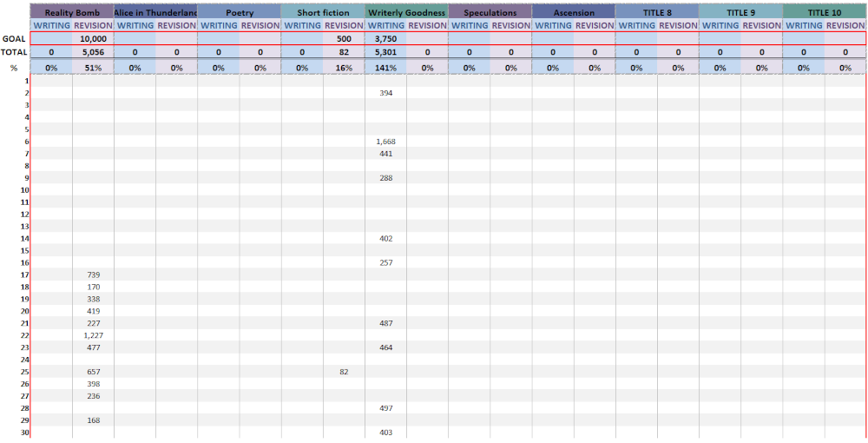Select the 51% percentage cell

click(93, 68)
